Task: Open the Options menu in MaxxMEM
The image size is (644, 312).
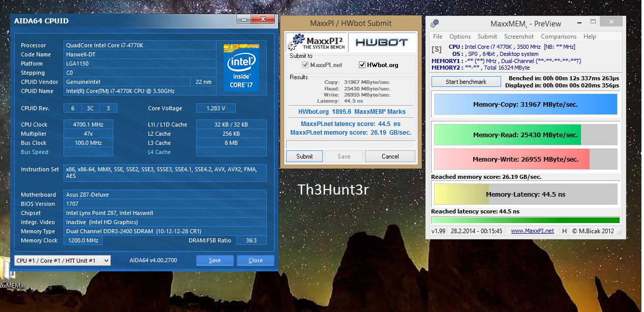Action: point(460,37)
